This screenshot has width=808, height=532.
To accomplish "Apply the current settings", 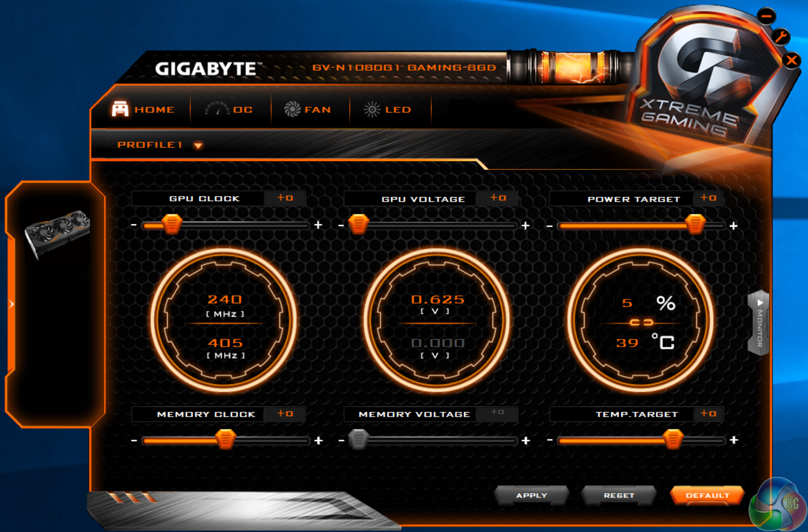I will [x=532, y=495].
